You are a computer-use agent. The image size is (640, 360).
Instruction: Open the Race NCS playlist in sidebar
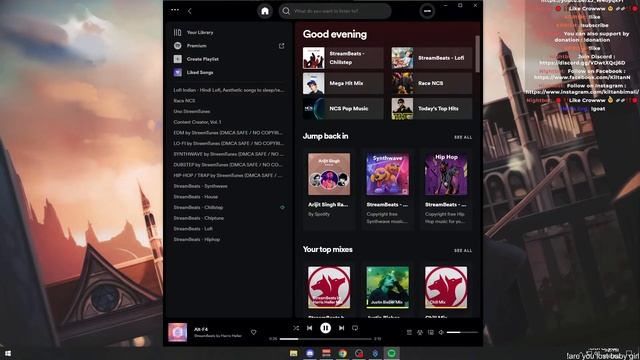click(x=184, y=100)
